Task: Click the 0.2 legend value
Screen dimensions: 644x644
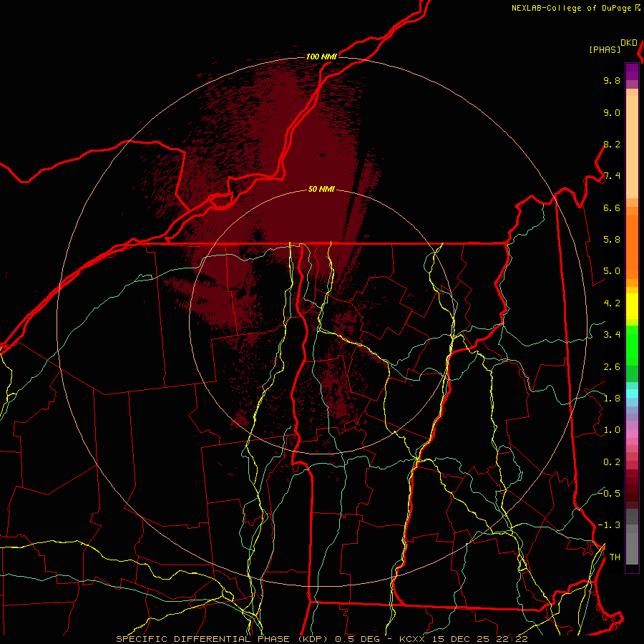Action: tap(612, 462)
